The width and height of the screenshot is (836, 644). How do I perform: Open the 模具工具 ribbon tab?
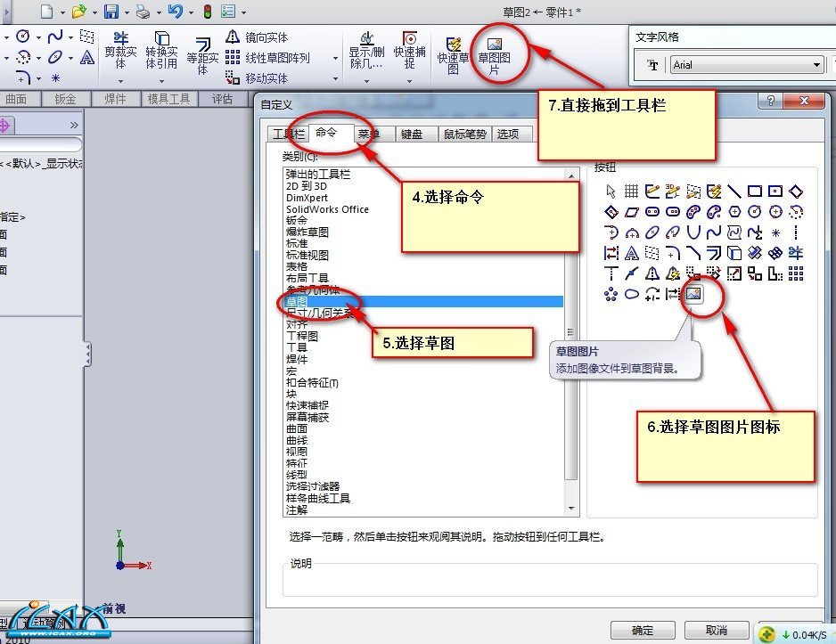[x=168, y=99]
